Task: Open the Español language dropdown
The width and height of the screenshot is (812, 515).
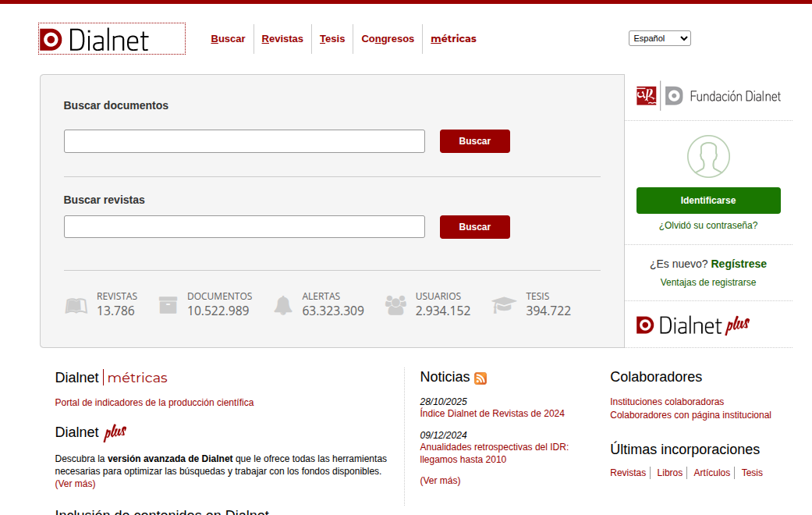Action: click(660, 38)
